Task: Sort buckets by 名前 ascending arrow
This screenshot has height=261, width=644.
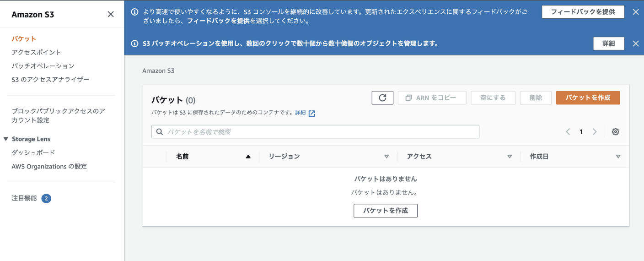Action: [x=248, y=157]
